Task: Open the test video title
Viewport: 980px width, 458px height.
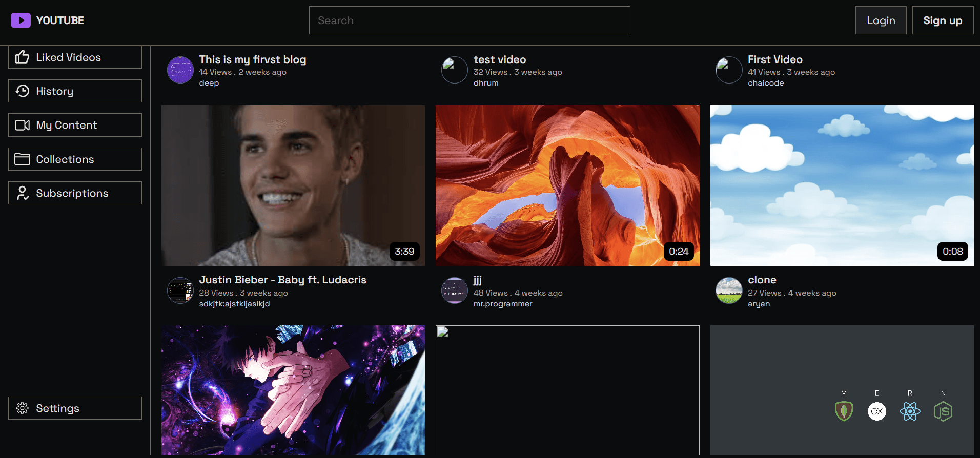Action: [x=500, y=59]
